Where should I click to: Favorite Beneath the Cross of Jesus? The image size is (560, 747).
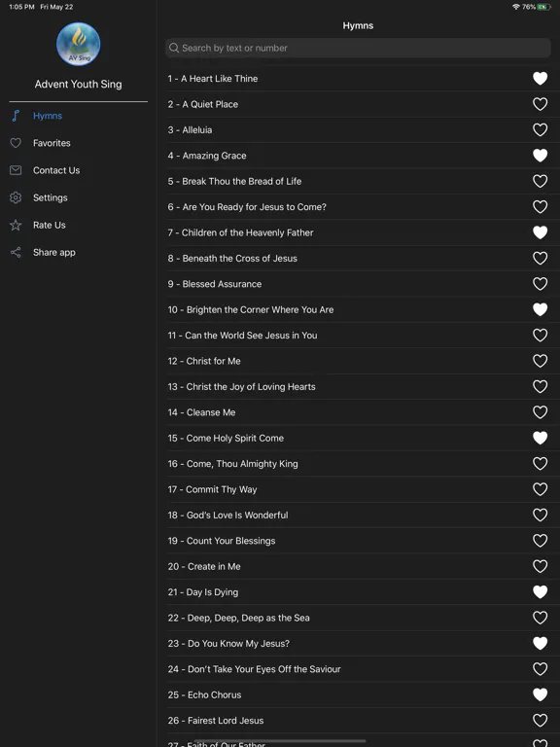click(x=540, y=259)
